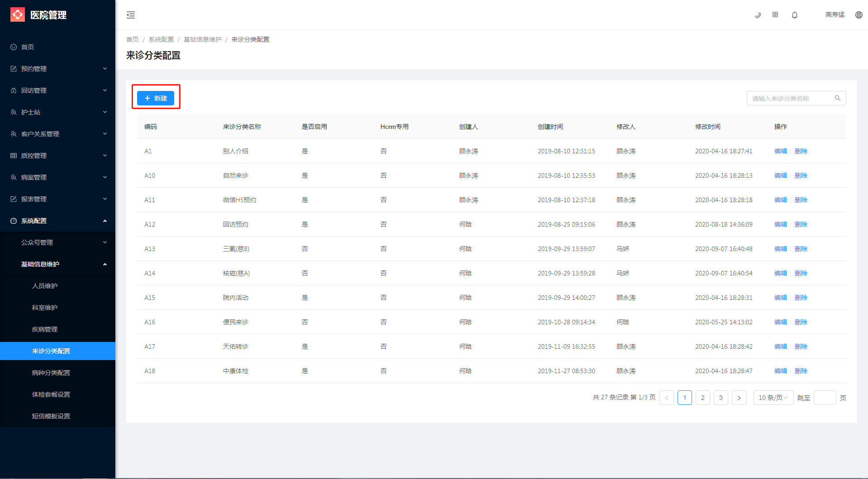Click the 来诊分类名称 search input
868x479 pixels.
796,98
